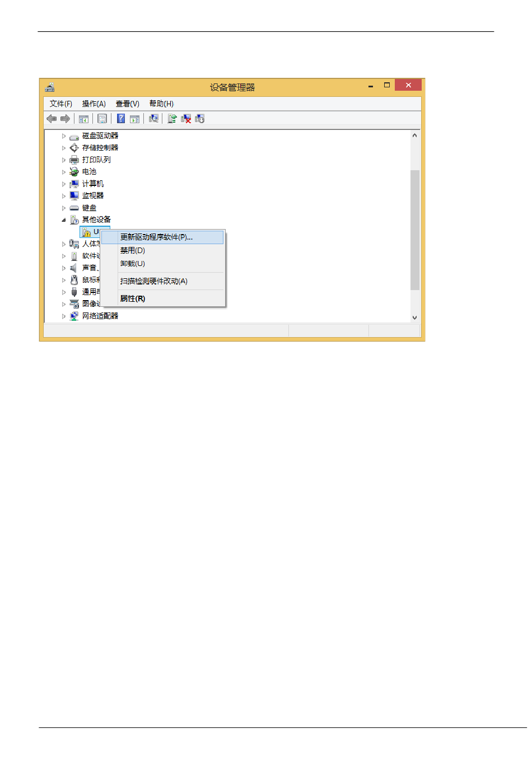This screenshot has height=761, width=532.
Task: Click the yellow warning unknown device icon
Action: 86,232
